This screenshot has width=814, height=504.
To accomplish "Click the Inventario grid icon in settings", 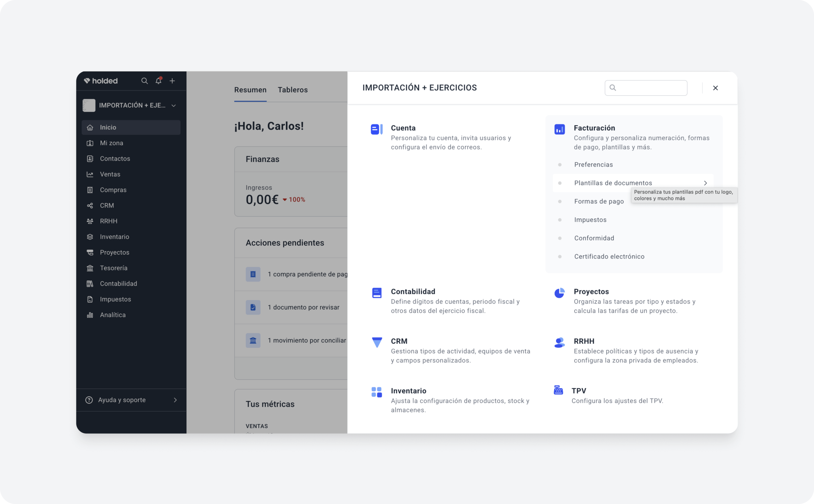I will point(377,392).
